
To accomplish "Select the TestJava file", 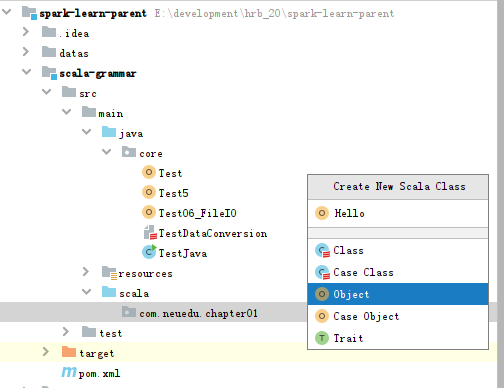I will [x=183, y=253].
